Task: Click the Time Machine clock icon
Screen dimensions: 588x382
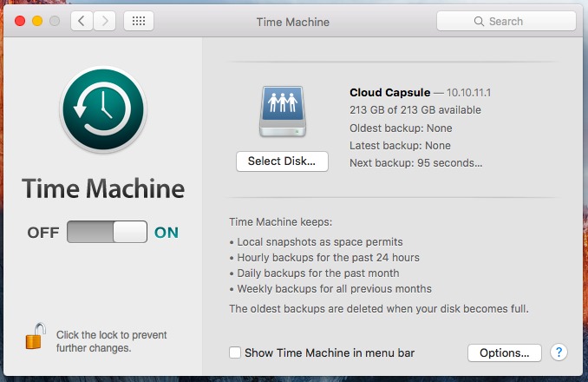Action: pos(103,109)
